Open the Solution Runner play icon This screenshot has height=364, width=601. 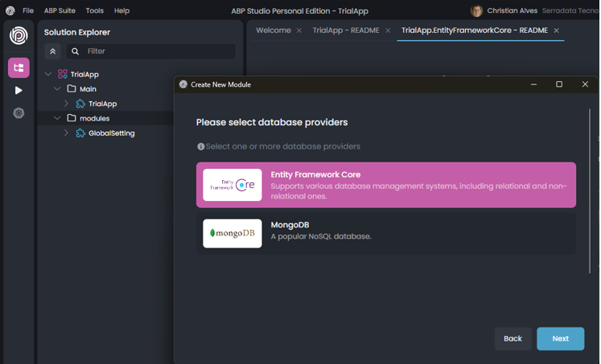click(x=19, y=91)
